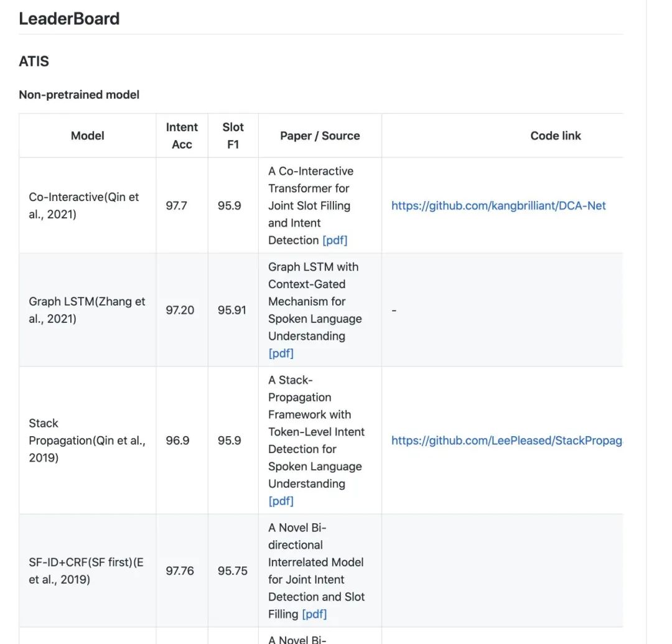Click the 97.76 intent accuracy value
The width and height of the screenshot is (672, 644).
pos(180,571)
